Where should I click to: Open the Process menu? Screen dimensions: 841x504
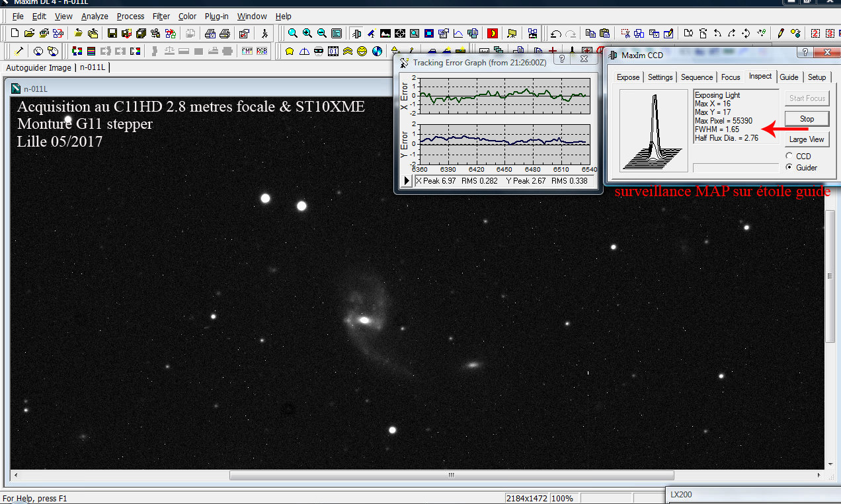pyautogui.click(x=130, y=16)
